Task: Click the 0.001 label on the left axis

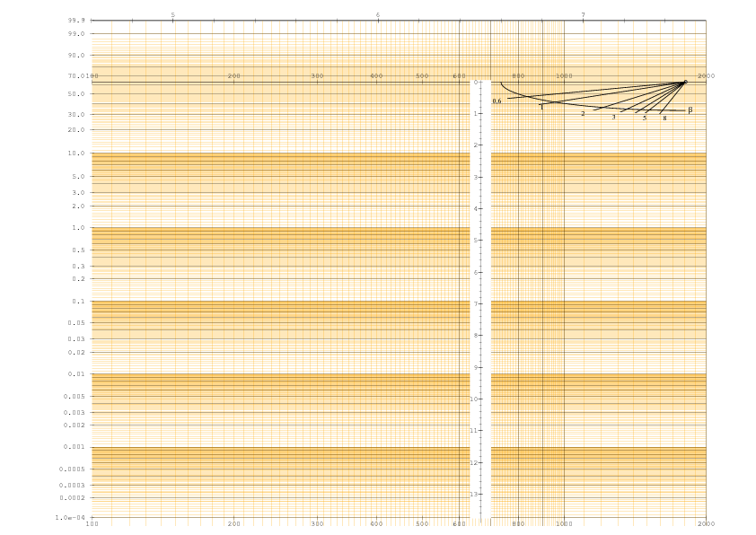Action: [75, 447]
